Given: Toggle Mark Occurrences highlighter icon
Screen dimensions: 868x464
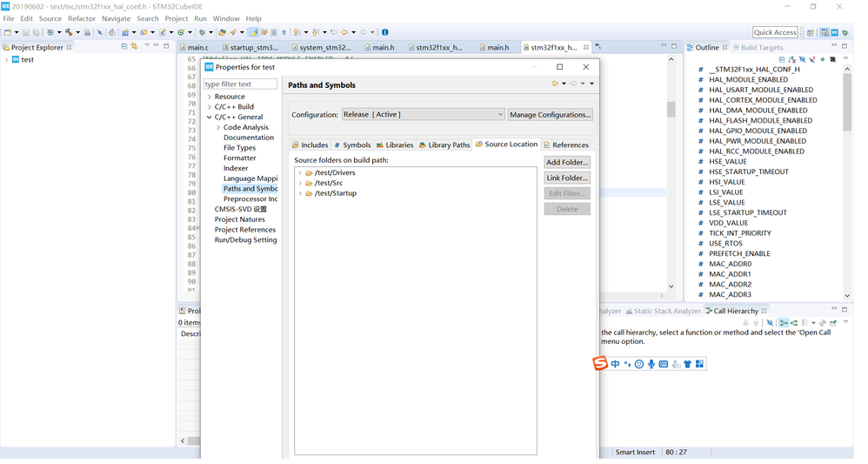Looking at the screenshot, I should [x=254, y=32].
